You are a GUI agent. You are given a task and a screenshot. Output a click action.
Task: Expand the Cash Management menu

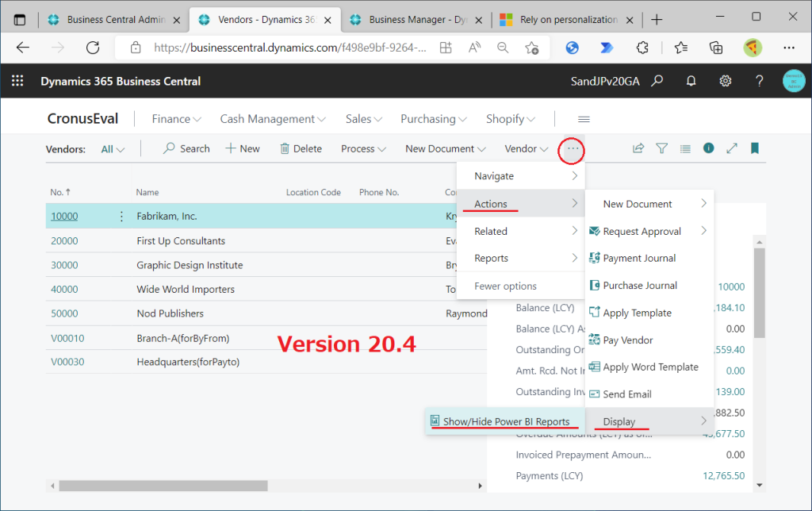[x=273, y=119]
